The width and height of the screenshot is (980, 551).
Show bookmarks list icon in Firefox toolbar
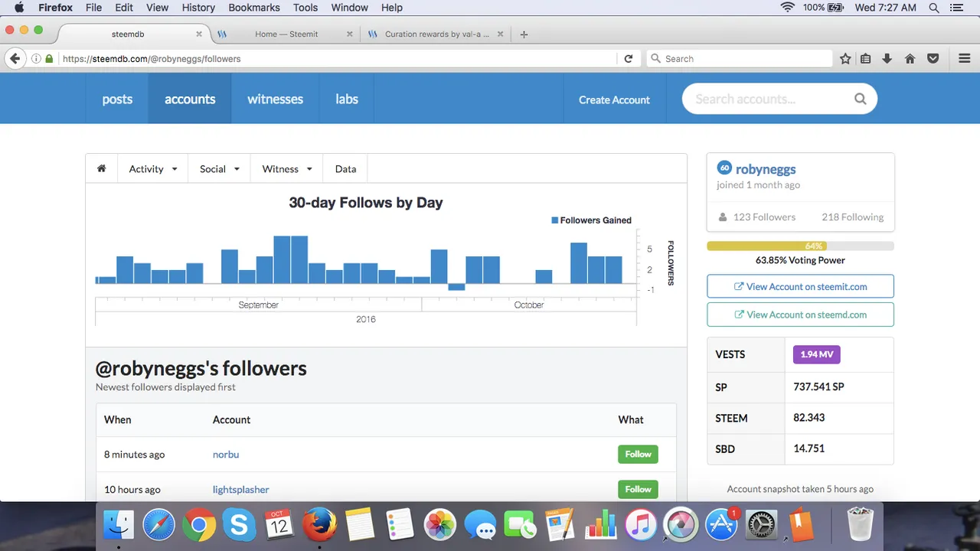pyautogui.click(x=866, y=58)
